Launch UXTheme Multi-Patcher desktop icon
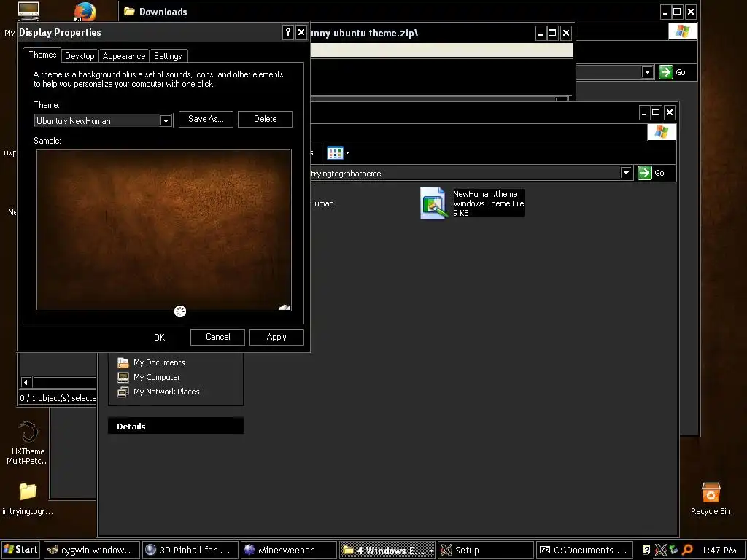 tap(28, 432)
